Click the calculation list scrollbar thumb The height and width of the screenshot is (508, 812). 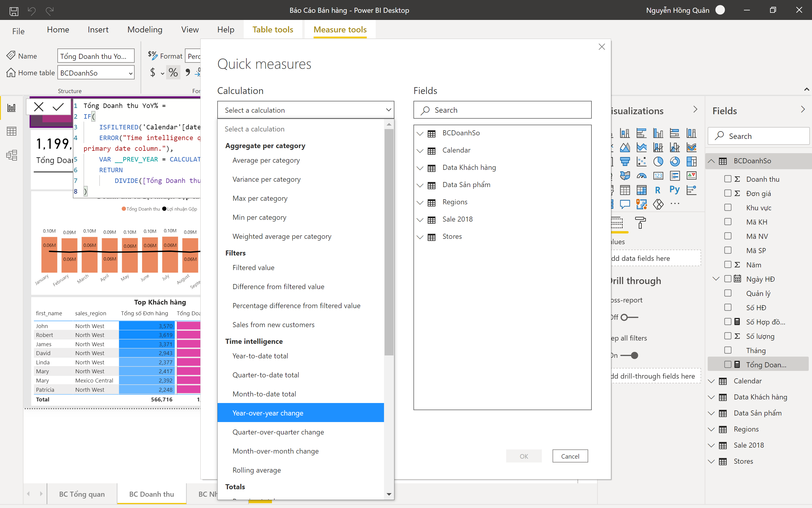389,242
